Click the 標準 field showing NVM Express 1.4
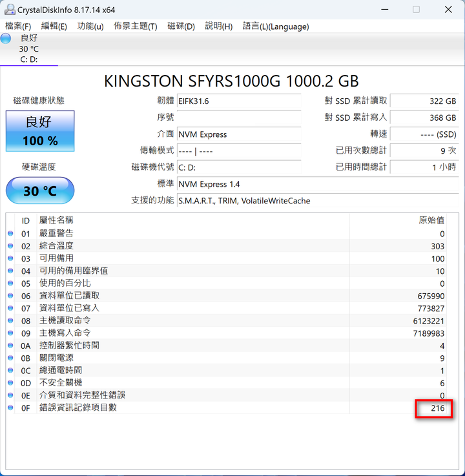Screen dimensions: 465x476 [318, 184]
